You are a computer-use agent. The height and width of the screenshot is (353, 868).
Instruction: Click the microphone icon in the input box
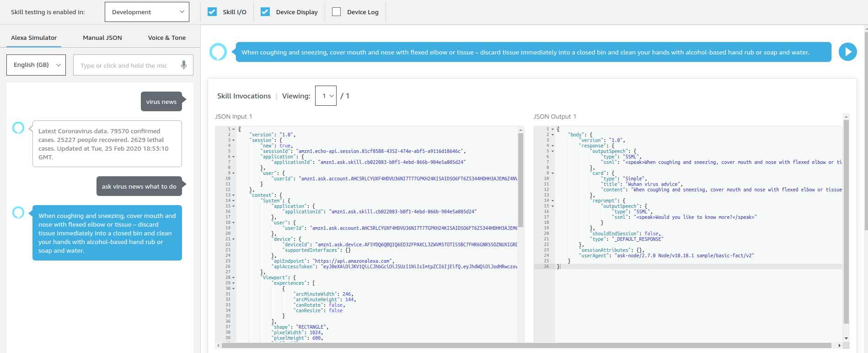(184, 65)
